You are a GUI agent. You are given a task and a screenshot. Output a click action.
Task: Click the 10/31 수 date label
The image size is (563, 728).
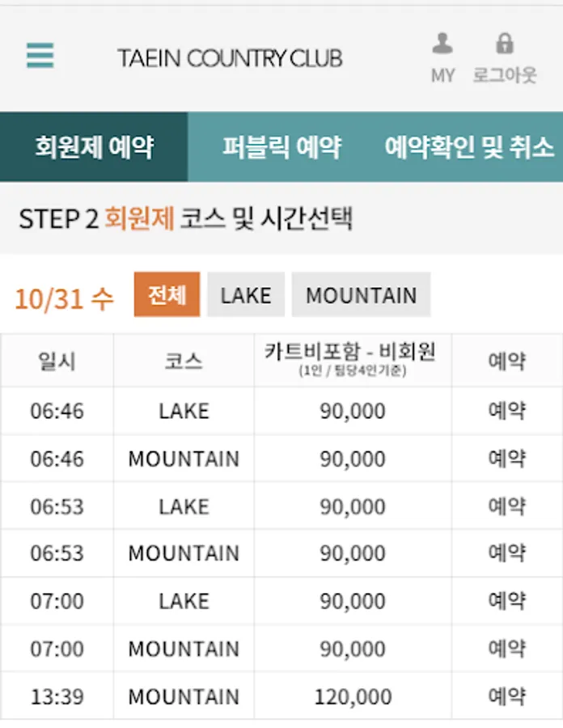coord(64,298)
